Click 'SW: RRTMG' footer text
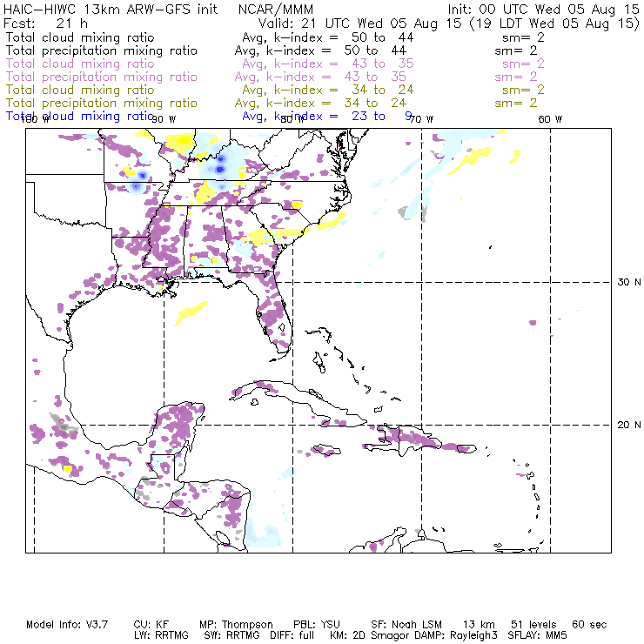Viewport: 644px width, 644px height. click(x=231, y=635)
